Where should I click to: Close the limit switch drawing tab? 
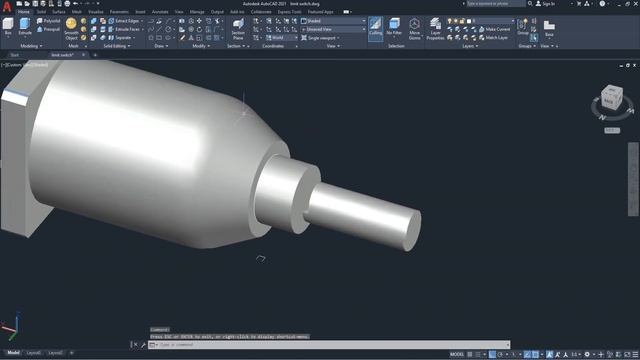[84, 55]
